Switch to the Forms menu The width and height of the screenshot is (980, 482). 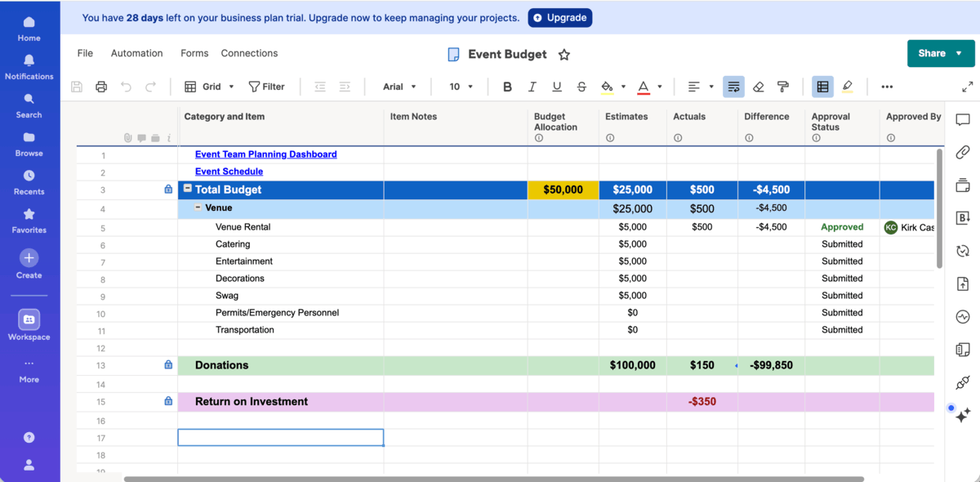coord(194,52)
